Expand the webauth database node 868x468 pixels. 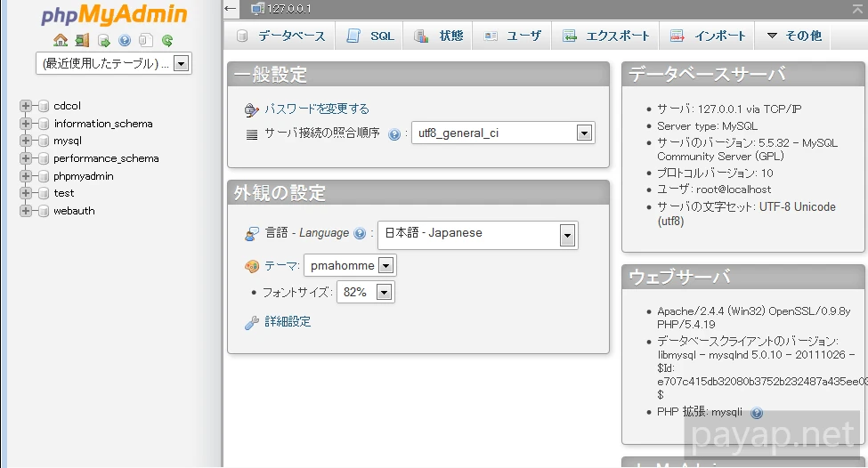pyautogui.click(x=25, y=211)
